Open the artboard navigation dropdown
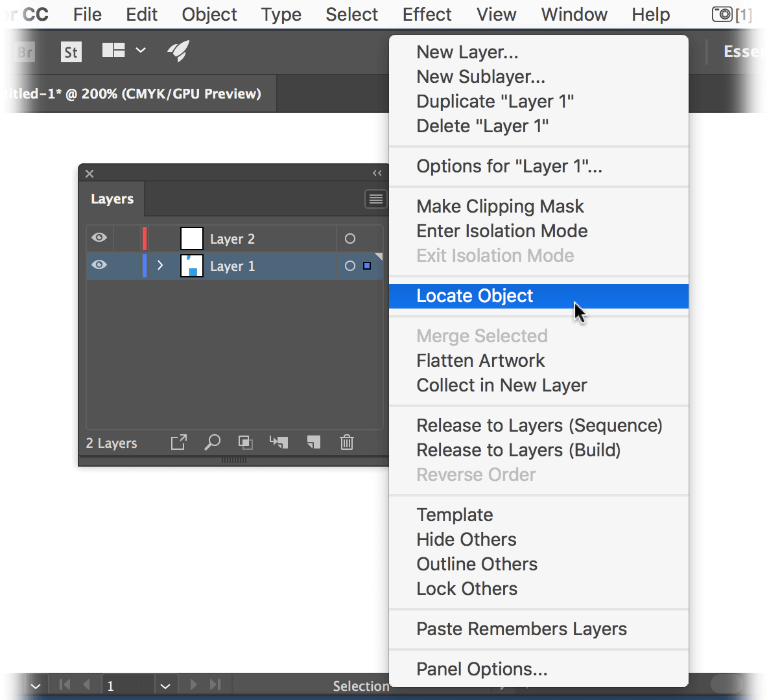 click(x=165, y=686)
